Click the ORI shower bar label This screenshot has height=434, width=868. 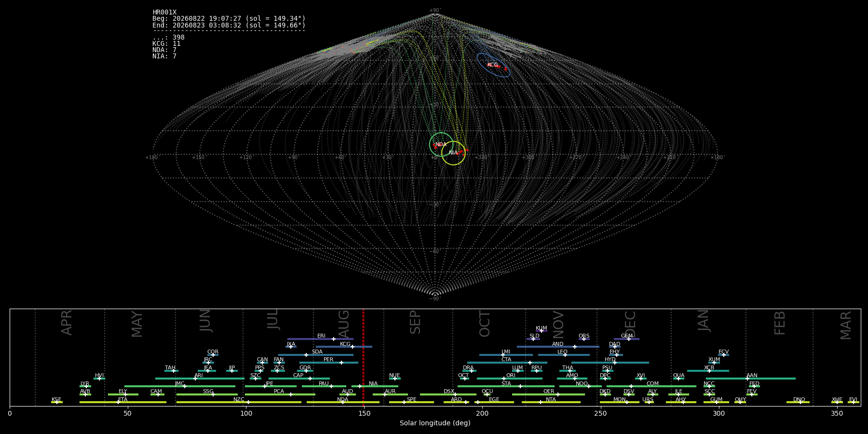click(x=511, y=376)
